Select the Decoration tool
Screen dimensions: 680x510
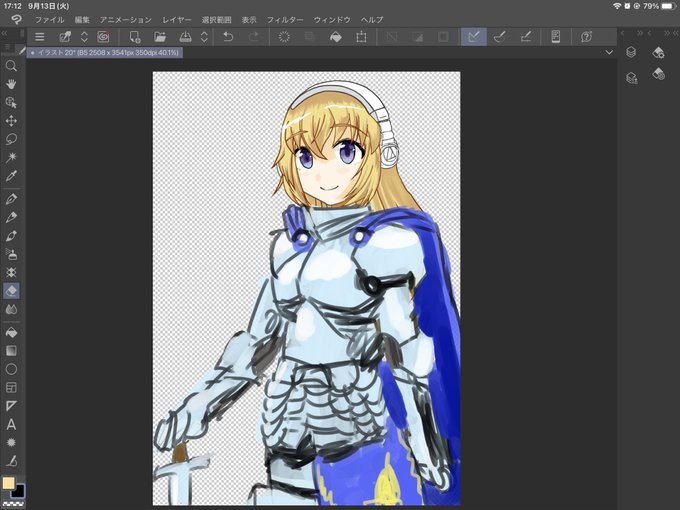click(11, 272)
